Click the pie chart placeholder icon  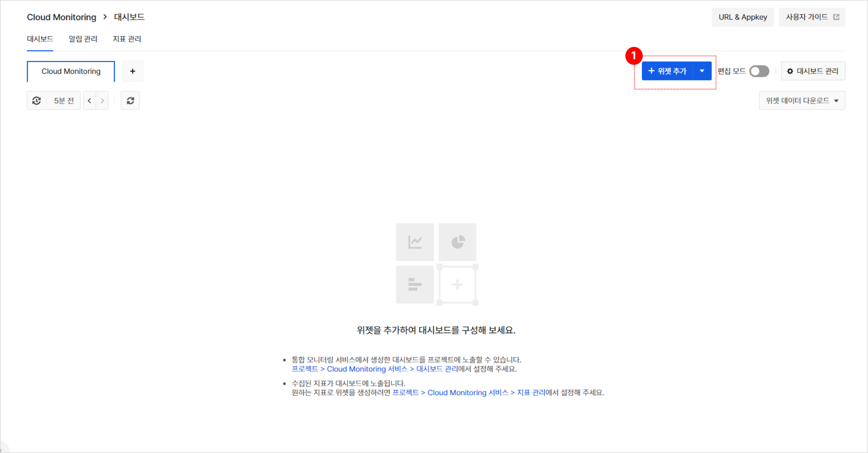click(457, 242)
